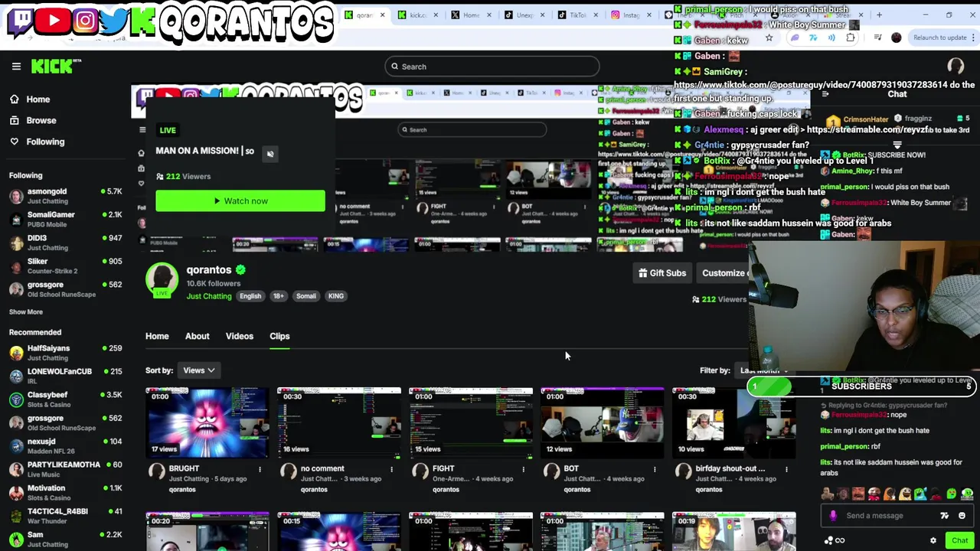Image resolution: width=980 pixels, height=551 pixels.
Task: Open Sliker channel in Following list
Action: 65,266
